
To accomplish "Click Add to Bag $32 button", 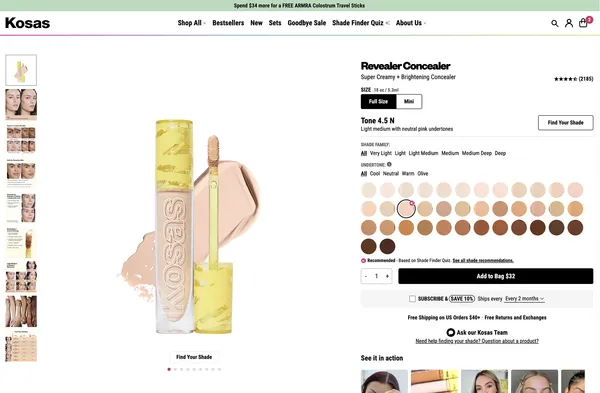I will tap(496, 276).
